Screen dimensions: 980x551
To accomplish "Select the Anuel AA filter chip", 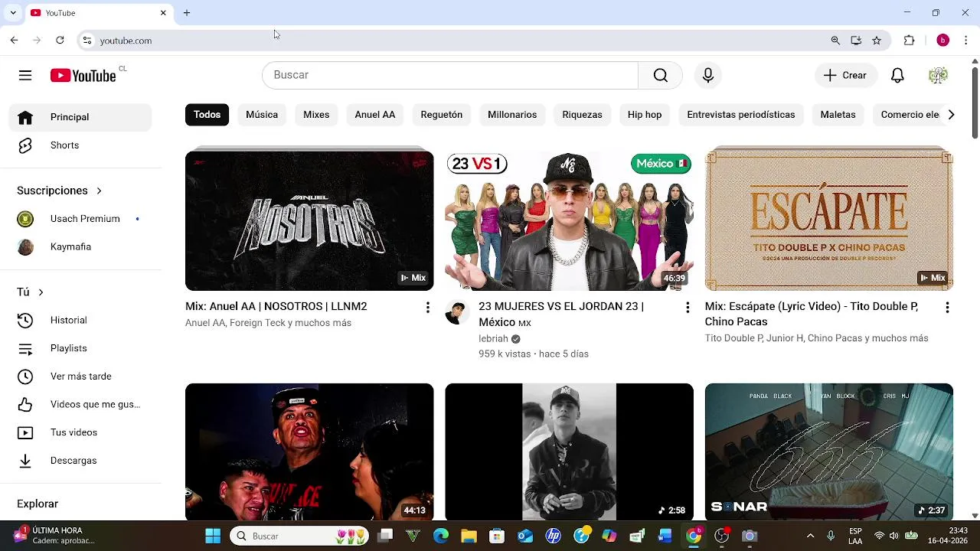I will point(375,115).
